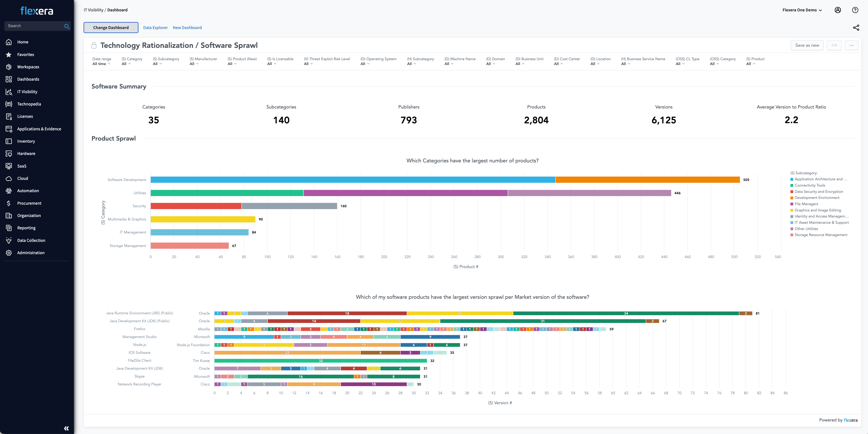Open the user account icon

click(837, 10)
